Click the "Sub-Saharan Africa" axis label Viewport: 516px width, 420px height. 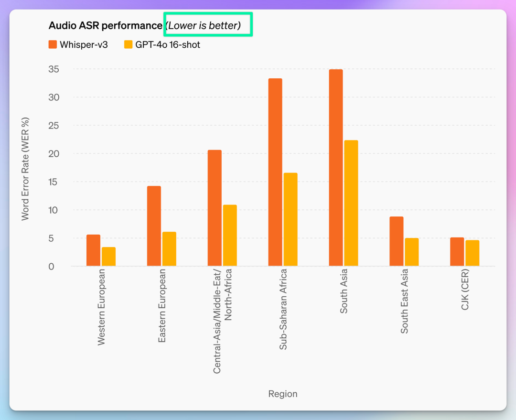tap(283, 309)
